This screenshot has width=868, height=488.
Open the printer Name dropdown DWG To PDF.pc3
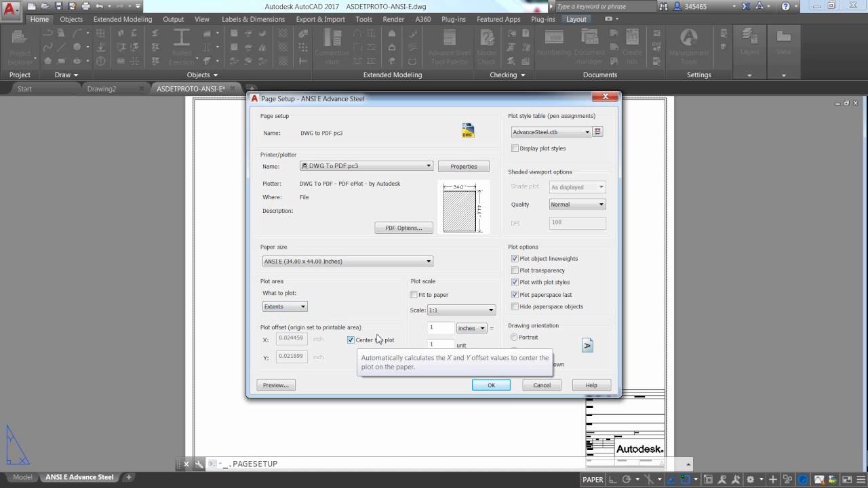[x=366, y=166]
